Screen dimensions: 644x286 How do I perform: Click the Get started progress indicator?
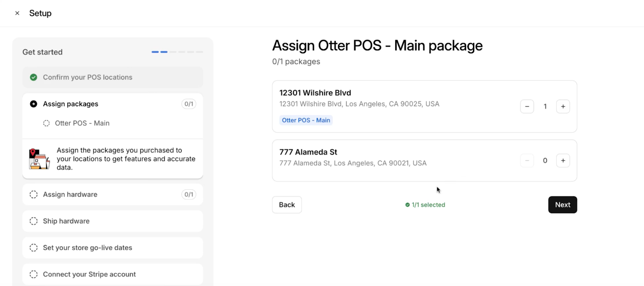[177, 52]
